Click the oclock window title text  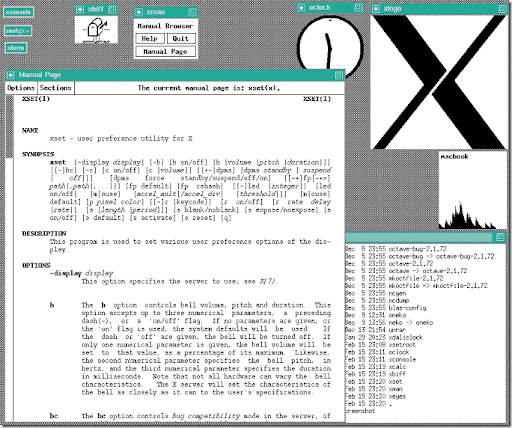(x=319, y=7)
